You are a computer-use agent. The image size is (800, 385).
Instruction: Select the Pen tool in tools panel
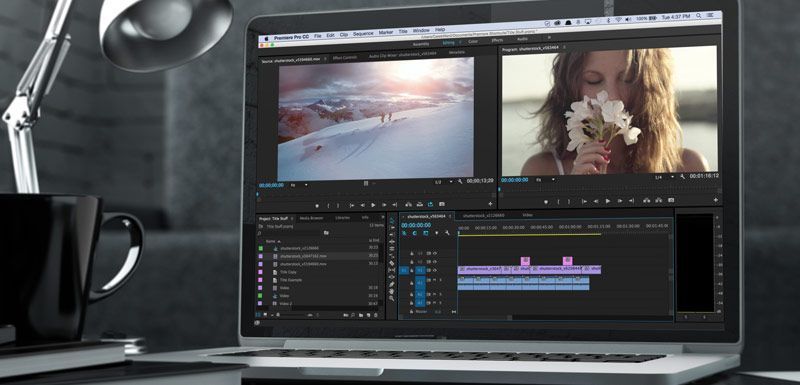click(391, 284)
